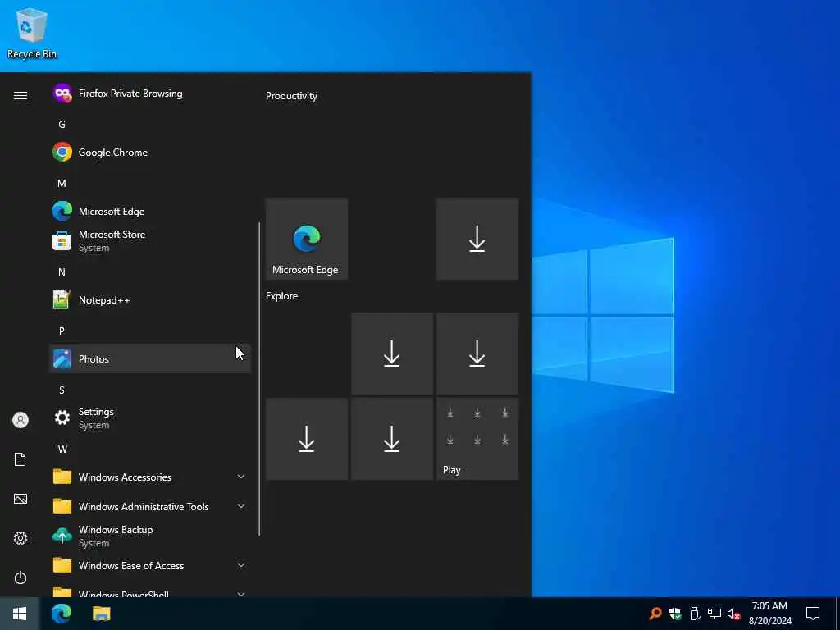Open Settings from the app list
This screenshot has height=630, width=840.
[x=149, y=418]
